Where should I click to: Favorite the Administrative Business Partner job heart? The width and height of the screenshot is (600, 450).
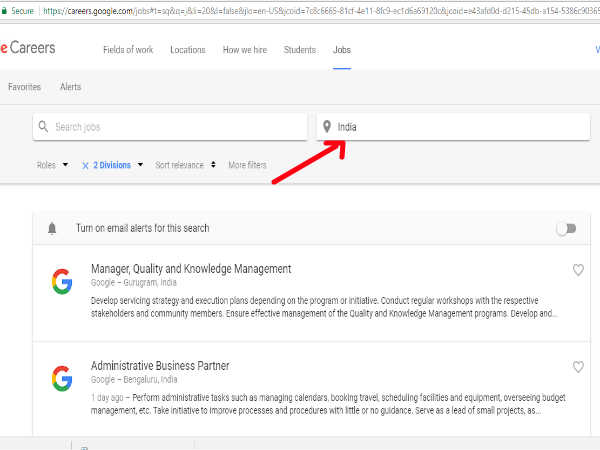[x=578, y=367]
